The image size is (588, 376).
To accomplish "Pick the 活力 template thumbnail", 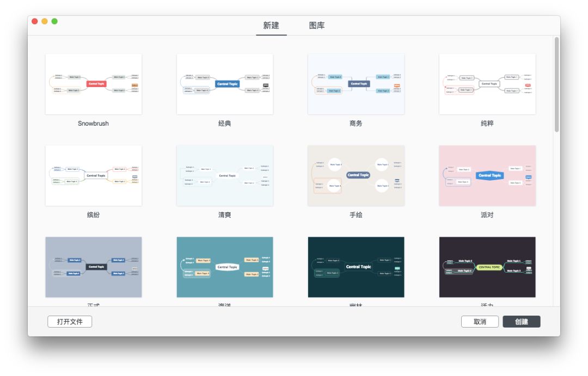I will [x=487, y=267].
